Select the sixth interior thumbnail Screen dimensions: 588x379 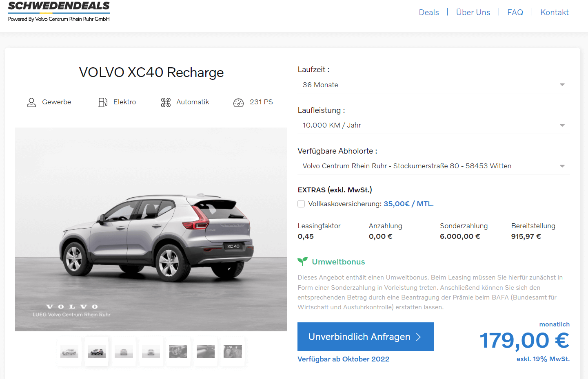click(x=206, y=351)
